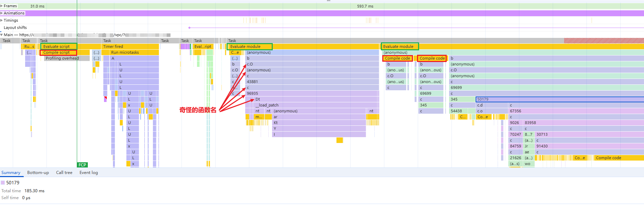Select the 9026 function entry
This screenshot has width=644, height=205.
(516, 123)
